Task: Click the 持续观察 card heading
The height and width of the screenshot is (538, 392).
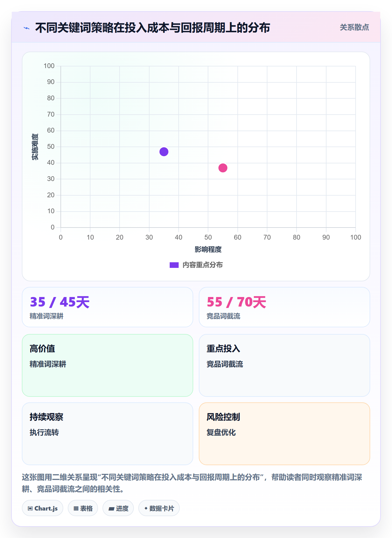Action: pos(46,417)
